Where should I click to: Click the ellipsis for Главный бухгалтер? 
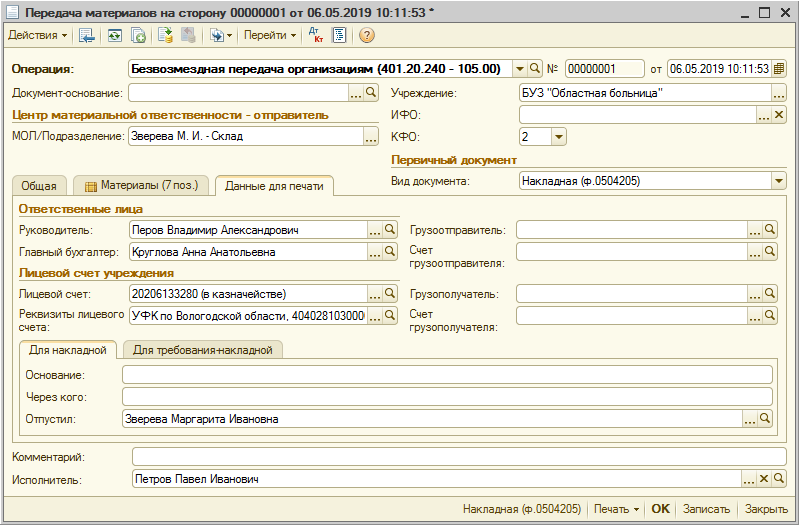click(375, 252)
